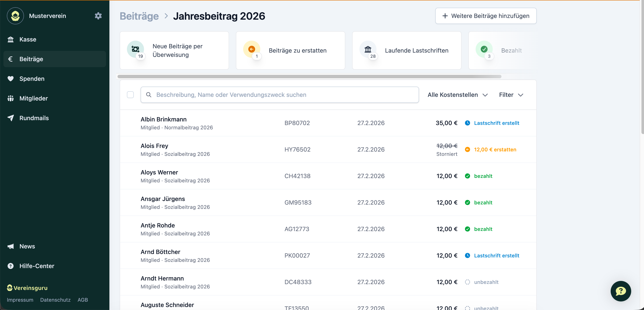Open News via the megaphone icon

[x=11, y=246]
